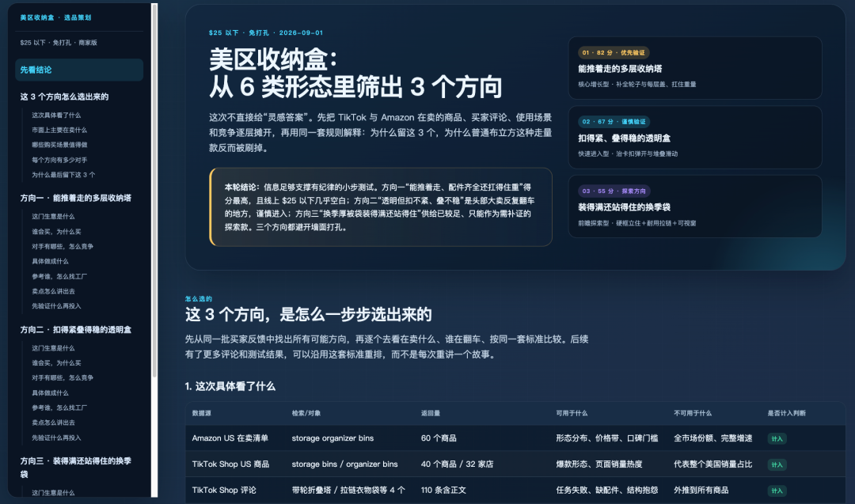This screenshot has width=855, height=504.
Task: Click the sidebar vertical scrollbar
Action: (154, 191)
